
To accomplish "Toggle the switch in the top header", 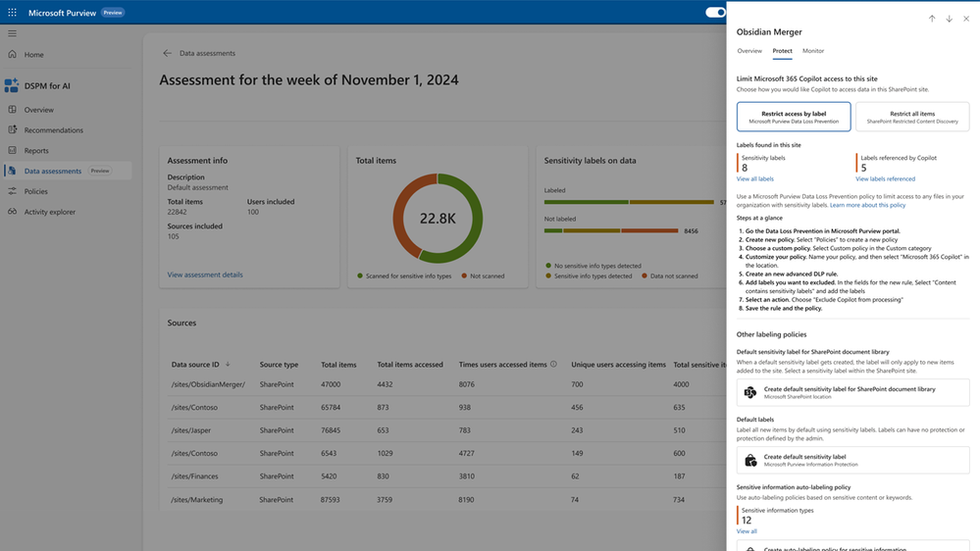I will pos(715,13).
